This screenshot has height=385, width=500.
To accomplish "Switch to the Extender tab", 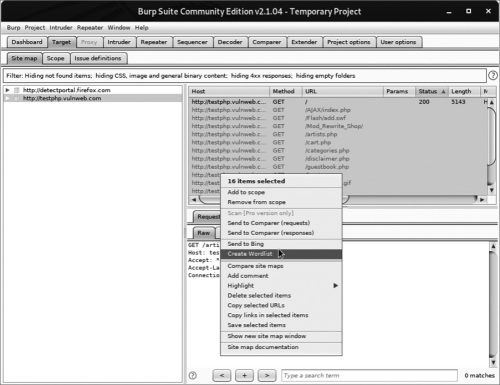I will [304, 42].
